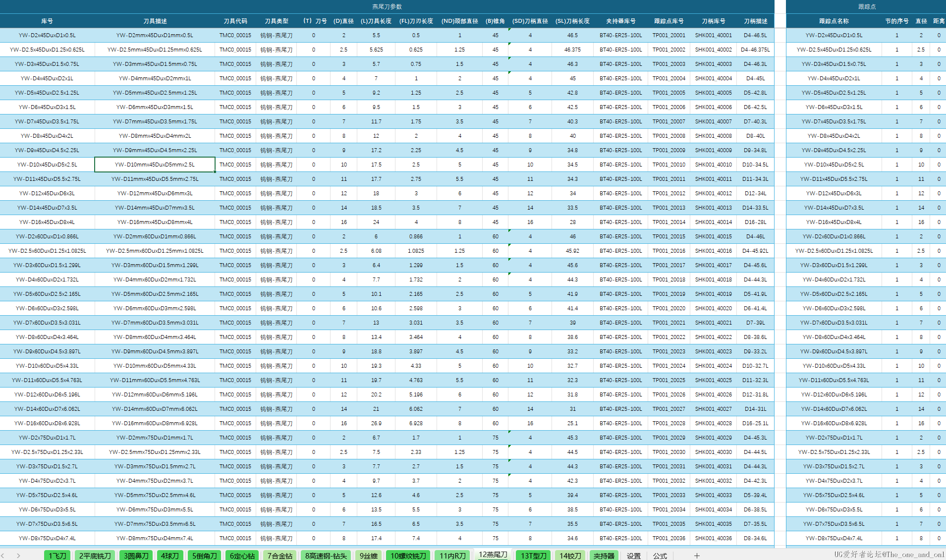Open the 公式 sheet tab

click(660, 556)
